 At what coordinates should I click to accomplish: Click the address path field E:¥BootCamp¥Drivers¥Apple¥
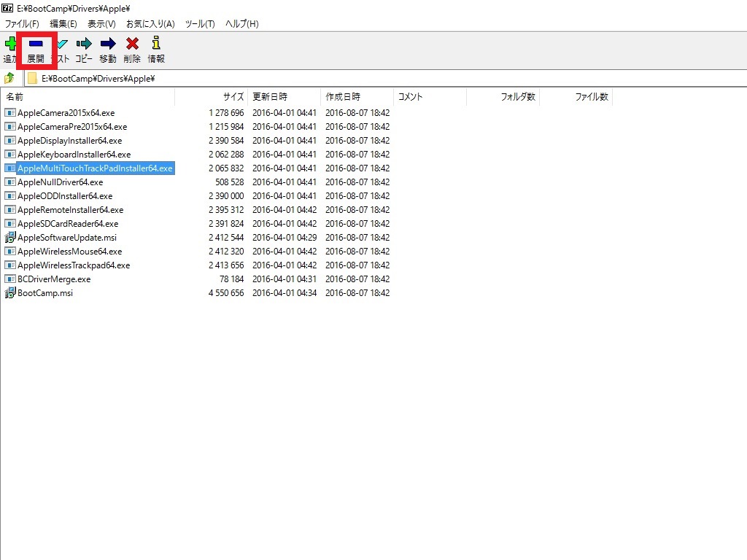click(x=386, y=79)
